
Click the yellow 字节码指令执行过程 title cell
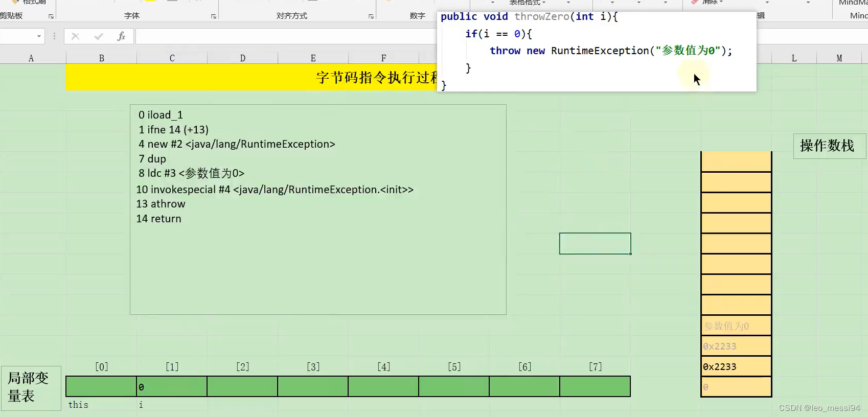(x=252, y=77)
